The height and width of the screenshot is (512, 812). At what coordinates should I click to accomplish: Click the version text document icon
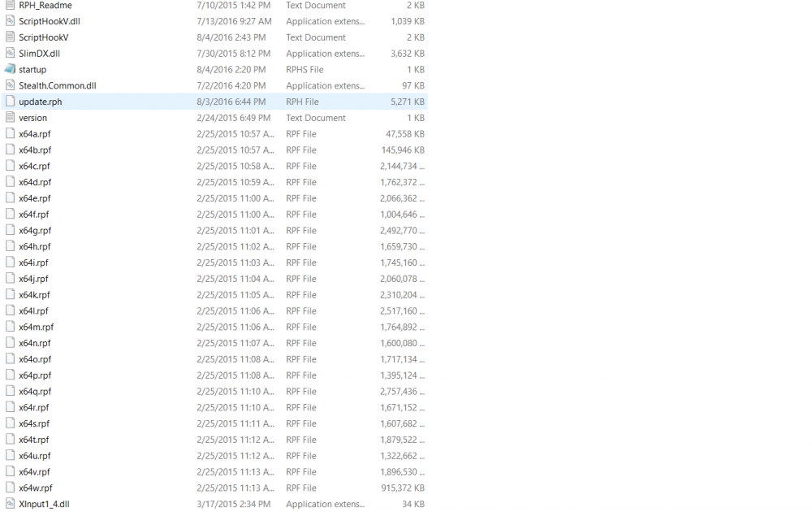click(x=10, y=117)
